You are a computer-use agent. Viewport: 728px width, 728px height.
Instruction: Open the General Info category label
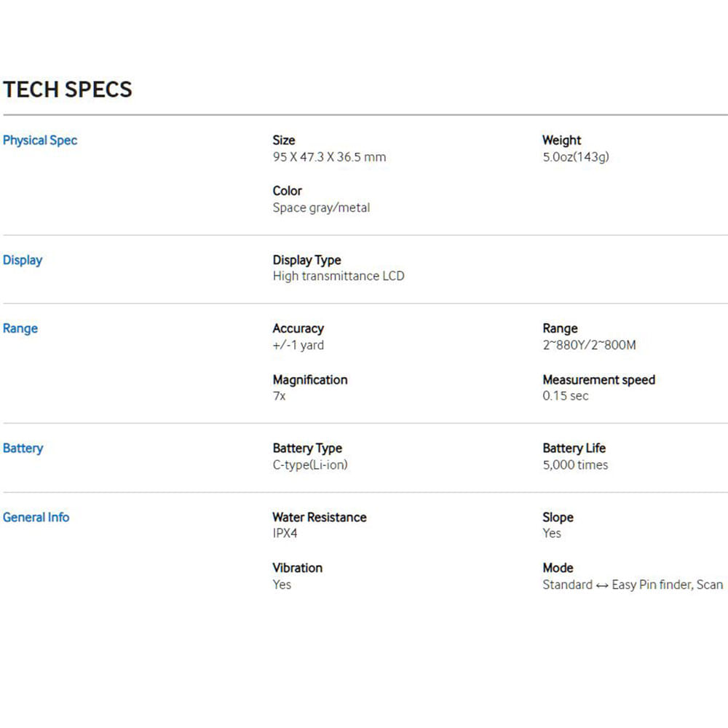[x=36, y=517]
